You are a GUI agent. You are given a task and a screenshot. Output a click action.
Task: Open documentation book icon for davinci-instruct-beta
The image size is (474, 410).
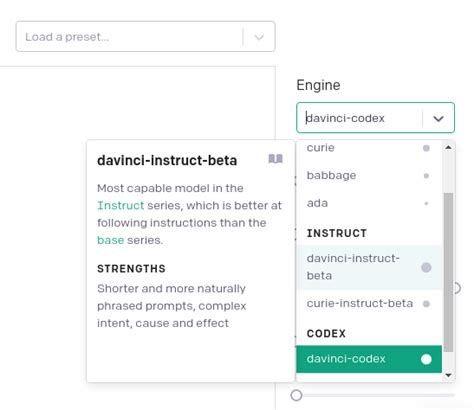coord(275,159)
